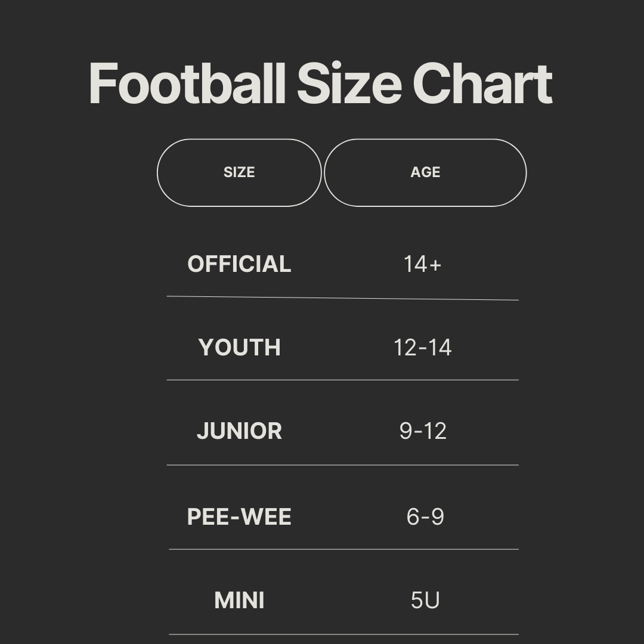This screenshot has height=644, width=644.
Task: Click the word Chart in the title
Action: coord(482,83)
